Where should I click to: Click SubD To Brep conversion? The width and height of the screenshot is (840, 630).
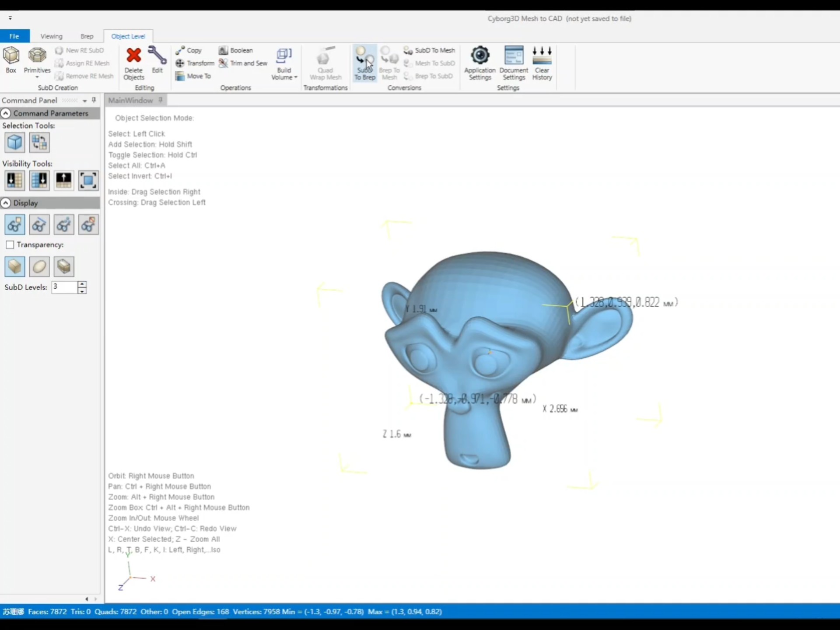364,64
